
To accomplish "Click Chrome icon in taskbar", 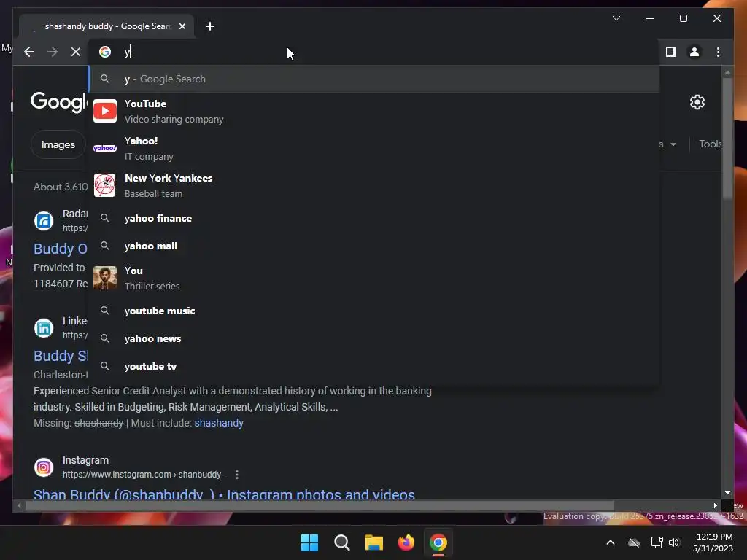I will click(438, 542).
